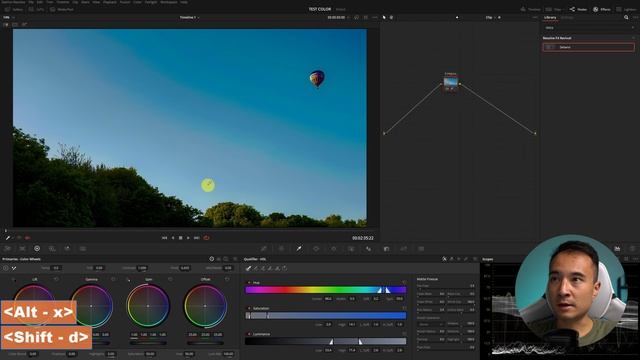Image resolution: width=640 pixels, height=360 pixels.
Task: Switch to the Library tab
Action: [550, 18]
